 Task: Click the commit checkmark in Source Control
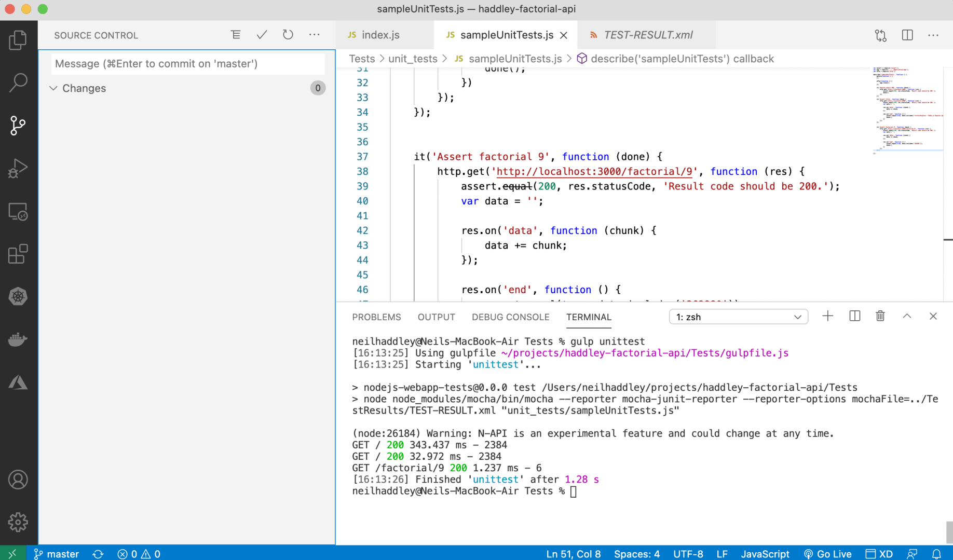coord(262,35)
